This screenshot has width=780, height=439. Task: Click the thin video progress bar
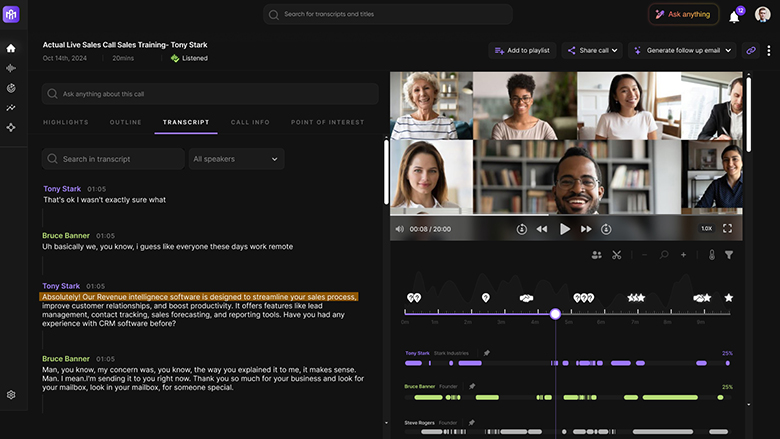[x=566, y=215]
